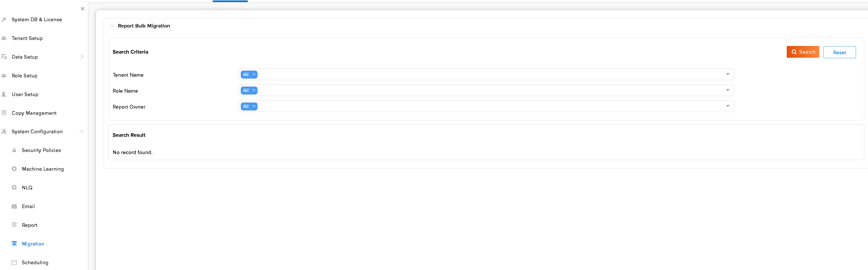Viewport: 868px width, 270px height.
Task: Remove the All tag from Tenant Name
Action: coord(254,75)
